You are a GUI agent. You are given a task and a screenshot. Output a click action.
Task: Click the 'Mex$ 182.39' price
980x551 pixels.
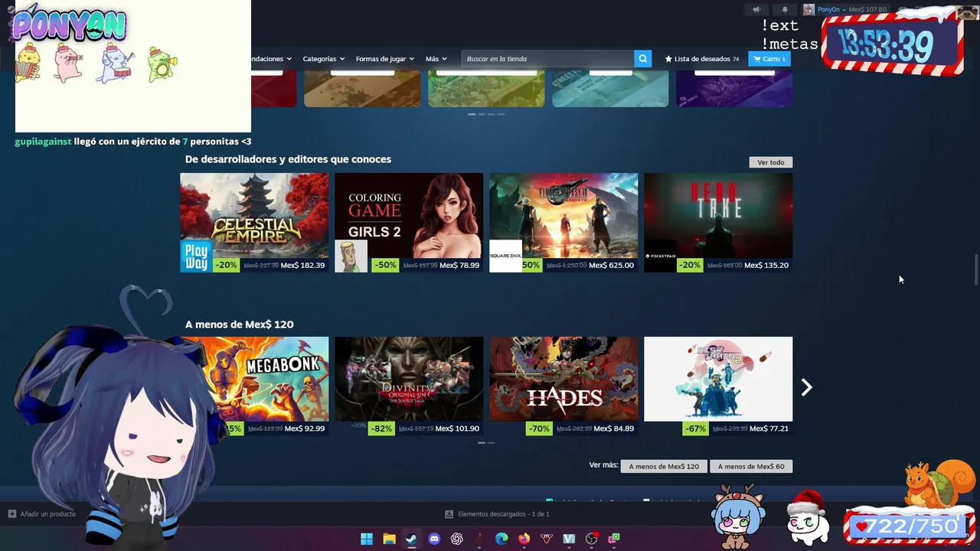point(302,266)
